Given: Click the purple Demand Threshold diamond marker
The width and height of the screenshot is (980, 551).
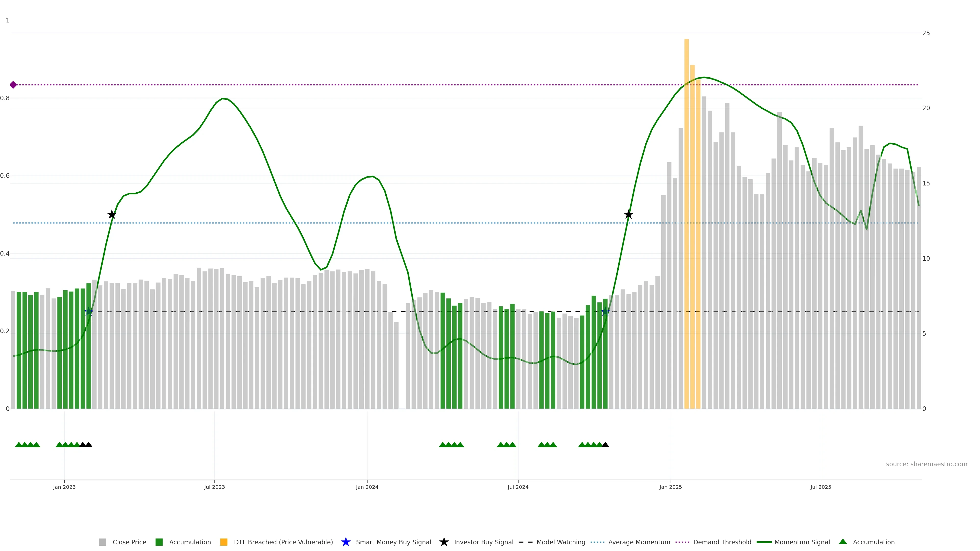Looking at the screenshot, I should pos(13,85).
